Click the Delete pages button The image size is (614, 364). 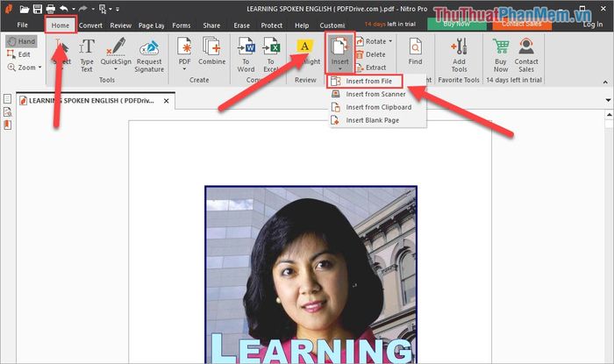click(370, 54)
